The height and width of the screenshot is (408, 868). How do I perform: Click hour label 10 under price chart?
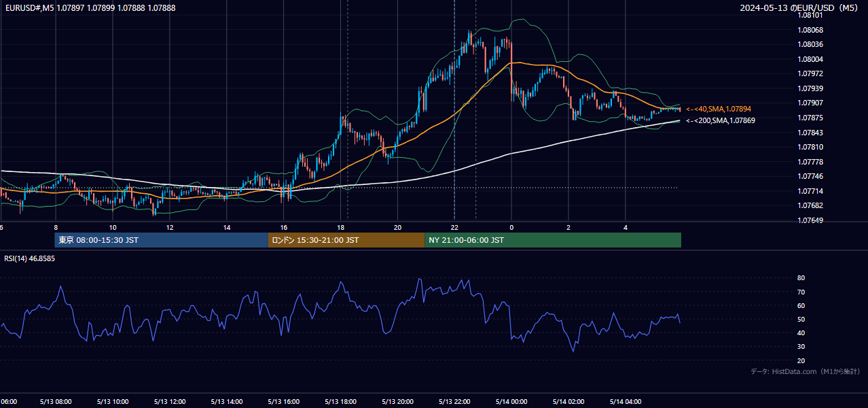[113, 227]
